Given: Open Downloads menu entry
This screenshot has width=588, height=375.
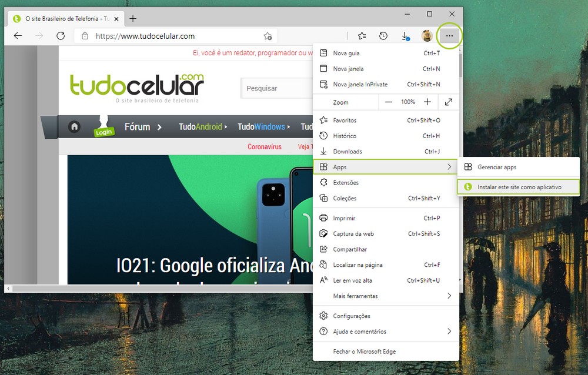Looking at the screenshot, I should click(x=386, y=152).
